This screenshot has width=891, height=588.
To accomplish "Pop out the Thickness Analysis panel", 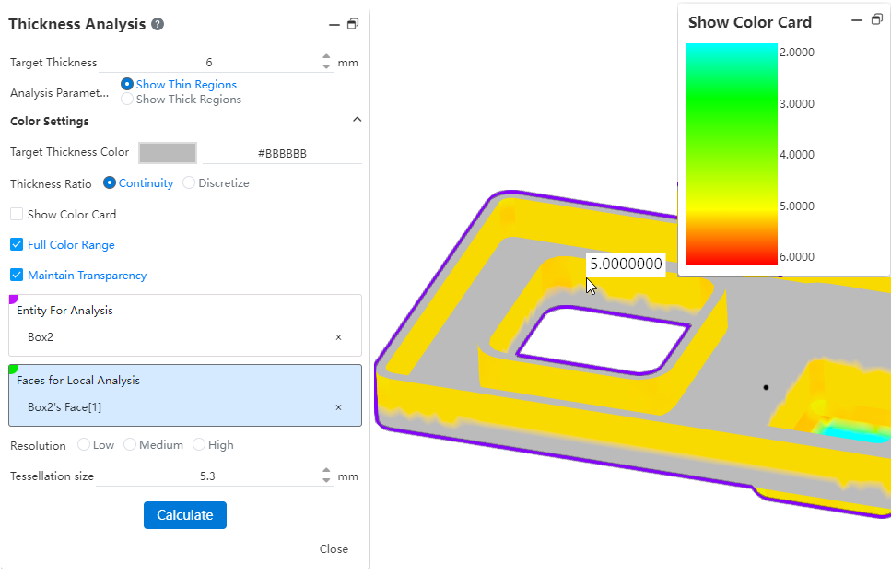I will [353, 24].
